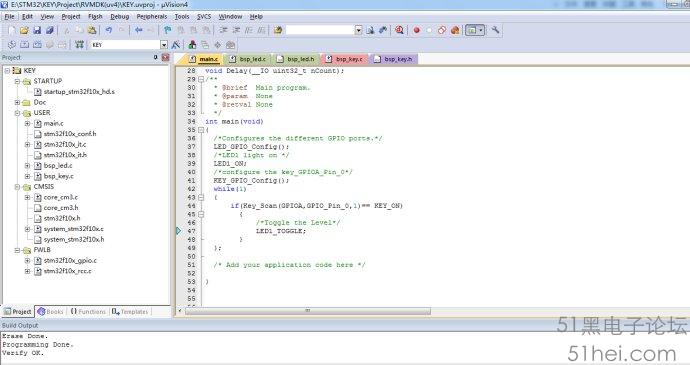Viewport: 690px width, 365px height.
Task: Disable all breakpoints via toolbar icon
Action: [442, 30]
